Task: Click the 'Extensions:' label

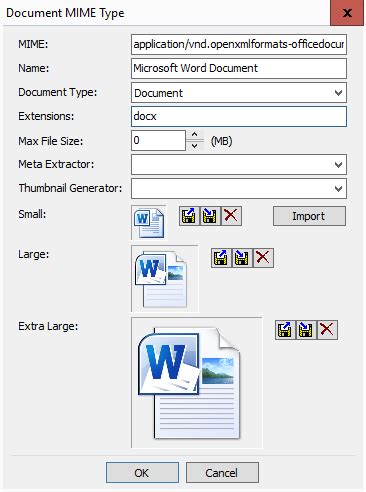Action: pyautogui.click(x=46, y=116)
